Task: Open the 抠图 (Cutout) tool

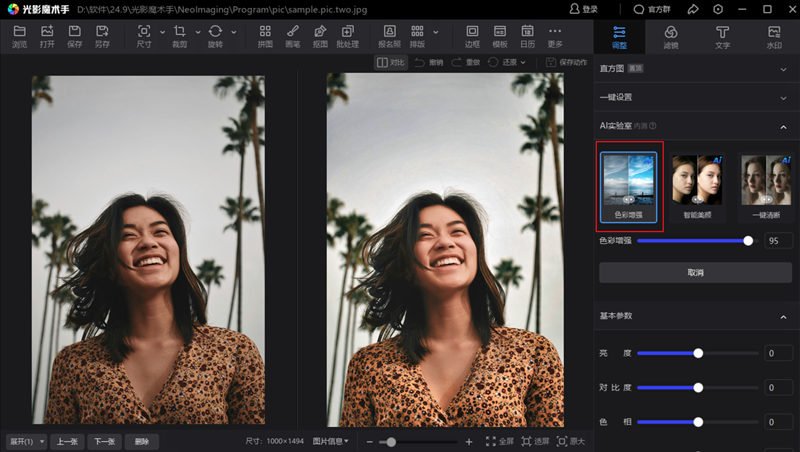Action: click(x=320, y=36)
